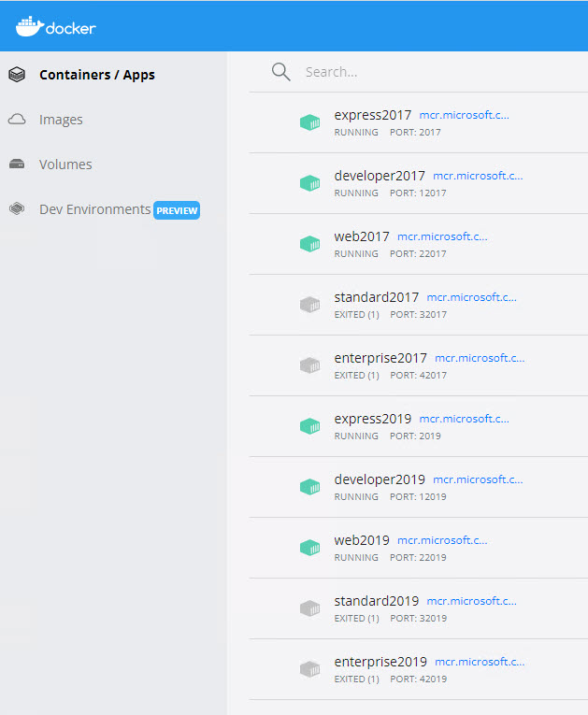The image size is (588, 715).
Task: Click developer2019 green container icon
Action: click(x=309, y=487)
